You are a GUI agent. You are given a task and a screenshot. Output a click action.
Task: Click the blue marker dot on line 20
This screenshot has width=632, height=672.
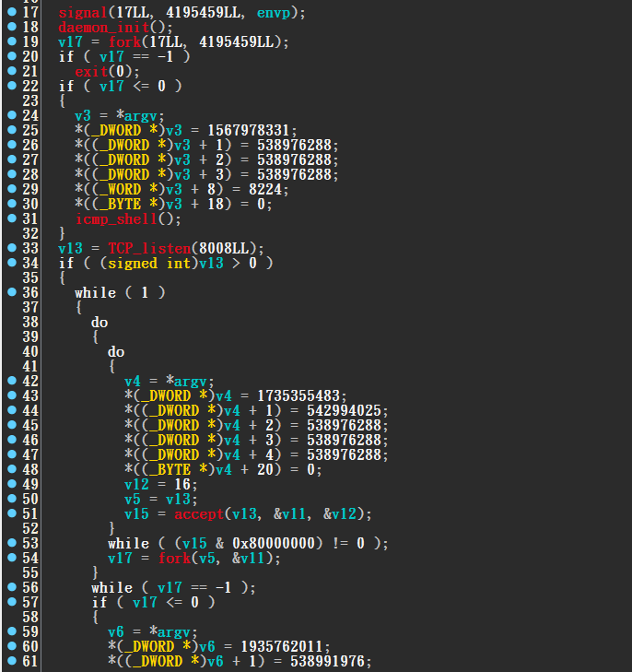pos(12,55)
